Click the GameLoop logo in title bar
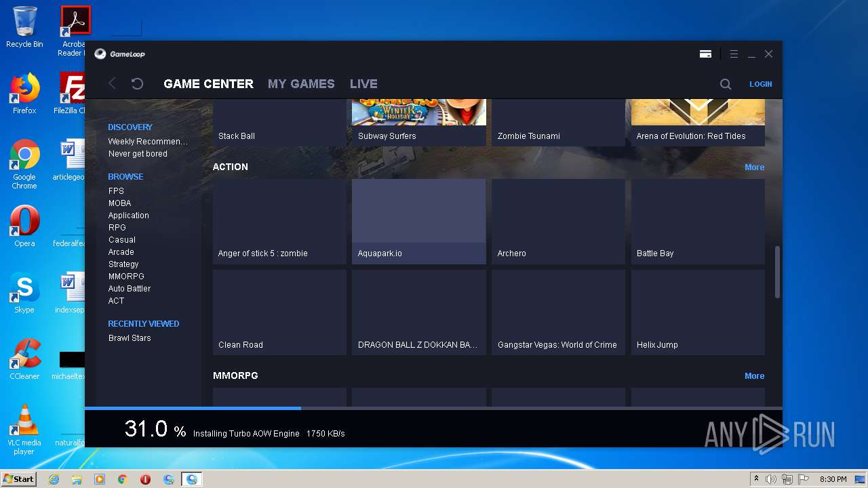 tap(119, 54)
